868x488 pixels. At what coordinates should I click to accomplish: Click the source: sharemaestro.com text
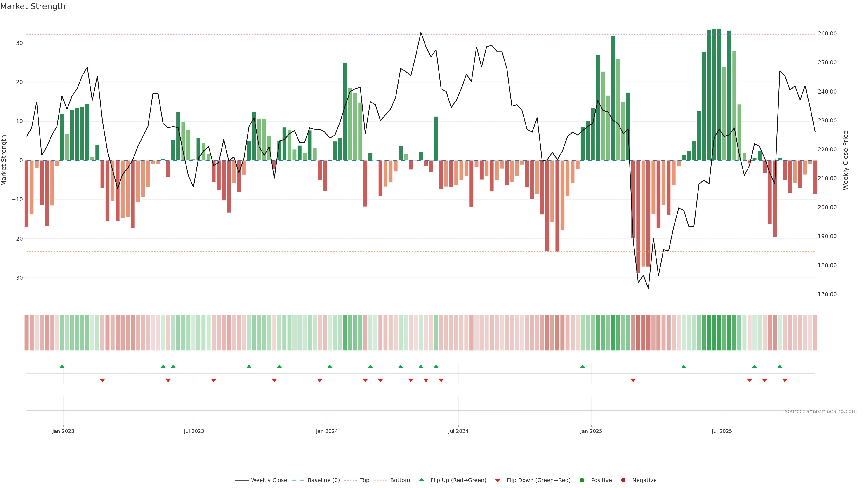coord(821,411)
